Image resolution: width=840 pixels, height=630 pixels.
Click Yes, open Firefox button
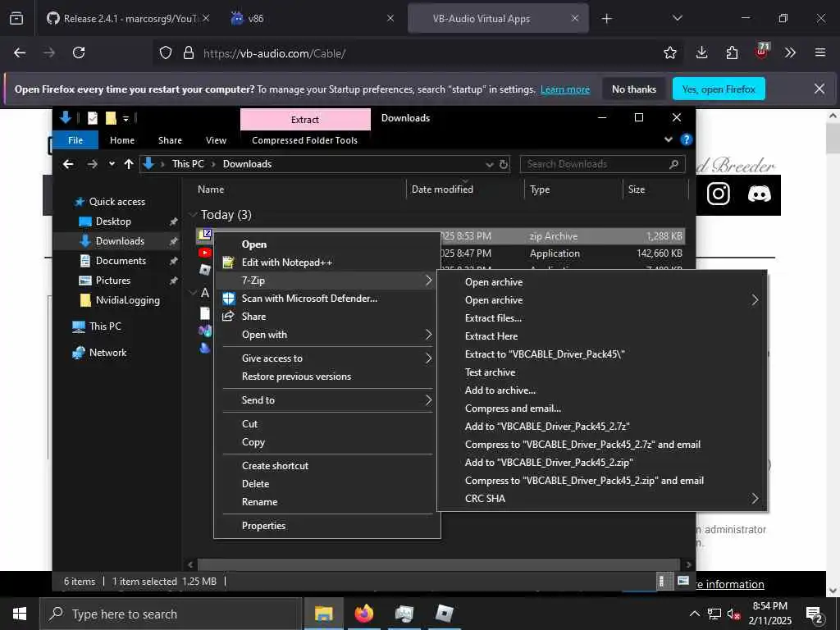pyautogui.click(x=719, y=89)
